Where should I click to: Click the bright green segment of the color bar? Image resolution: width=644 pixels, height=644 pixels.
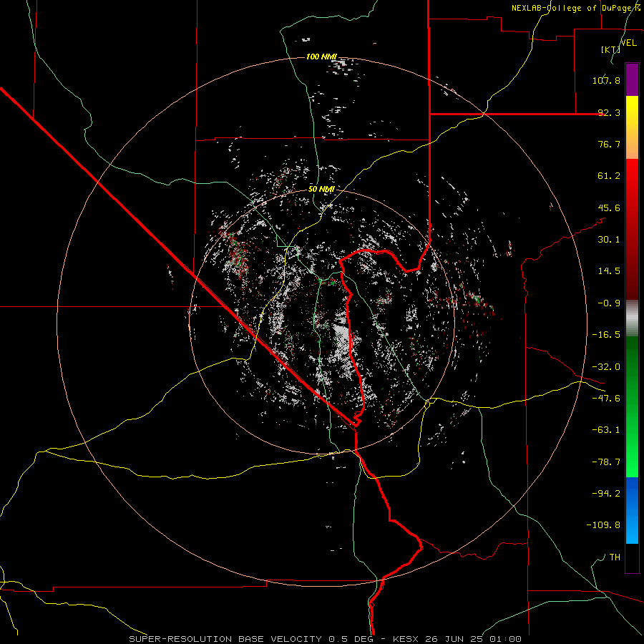tap(632, 406)
